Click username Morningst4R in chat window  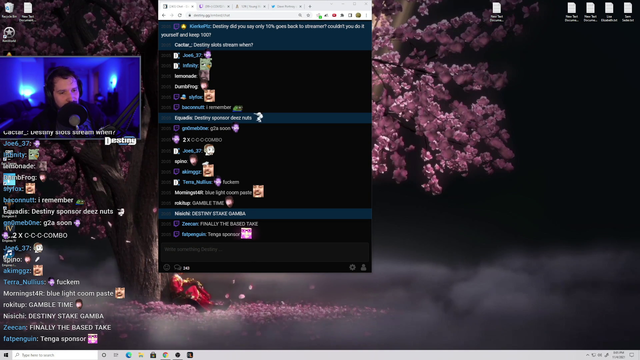(x=189, y=193)
